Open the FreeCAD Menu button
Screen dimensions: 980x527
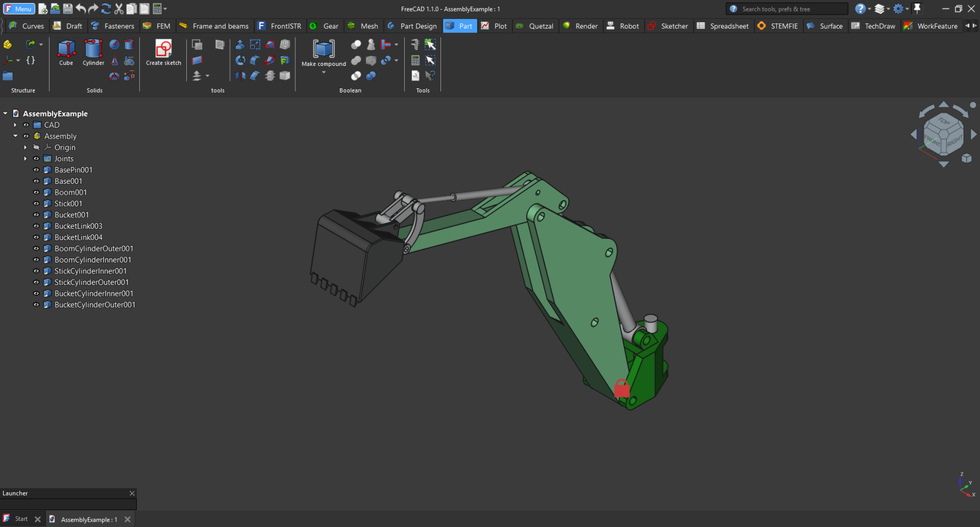(x=19, y=8)
